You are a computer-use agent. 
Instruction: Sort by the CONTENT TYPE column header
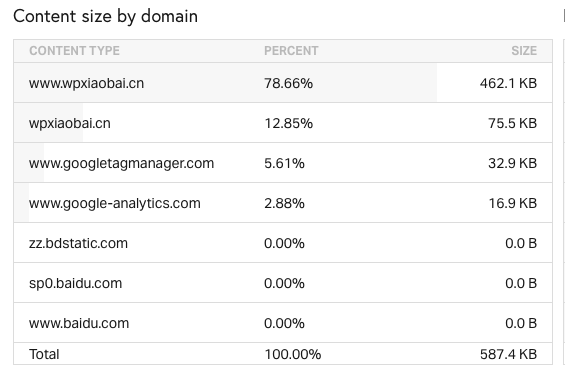pyautogui.click(x=74, y=51)
